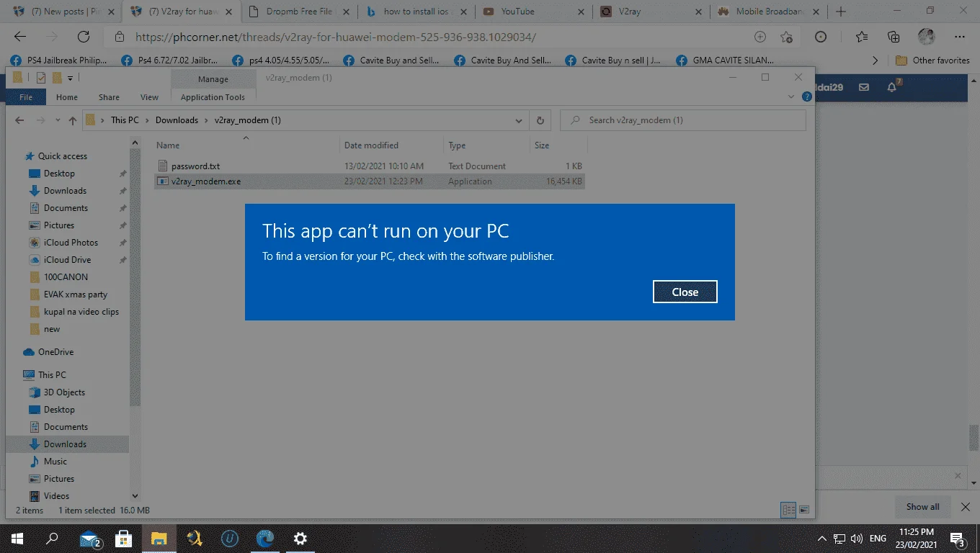Open Customize Quick Access Toolbar dropdown
The image size is (980, 553).
(x=70, y=78)
